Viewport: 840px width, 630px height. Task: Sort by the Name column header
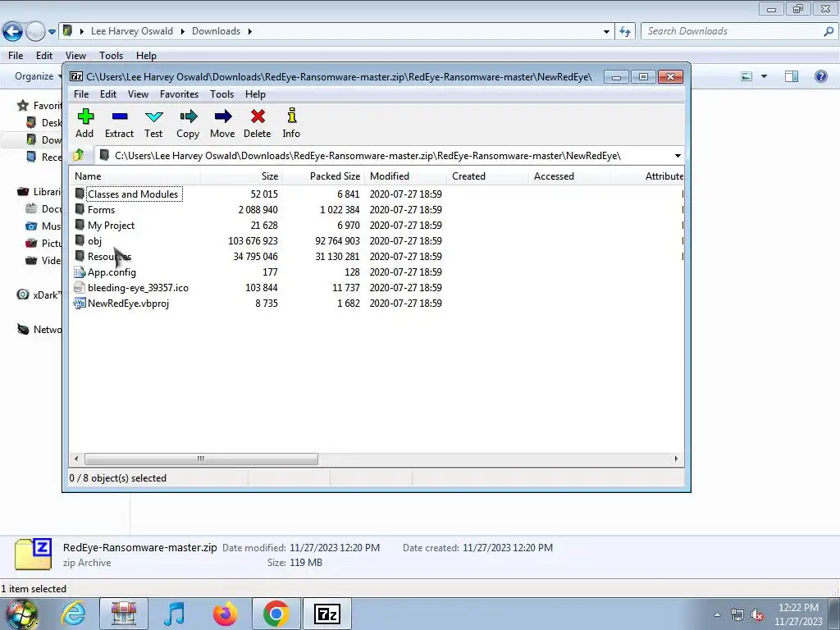135,176
